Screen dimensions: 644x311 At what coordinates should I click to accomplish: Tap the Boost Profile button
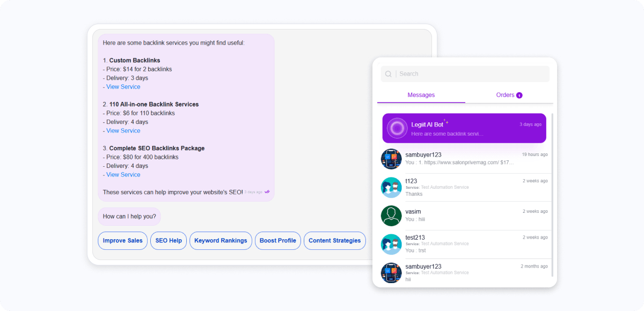point(278,241)
